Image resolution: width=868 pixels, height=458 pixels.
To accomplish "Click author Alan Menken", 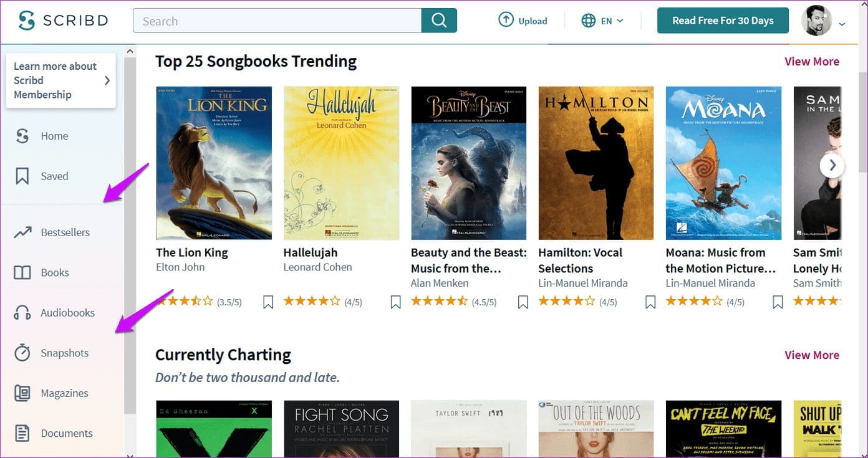I will coord(441,283).
